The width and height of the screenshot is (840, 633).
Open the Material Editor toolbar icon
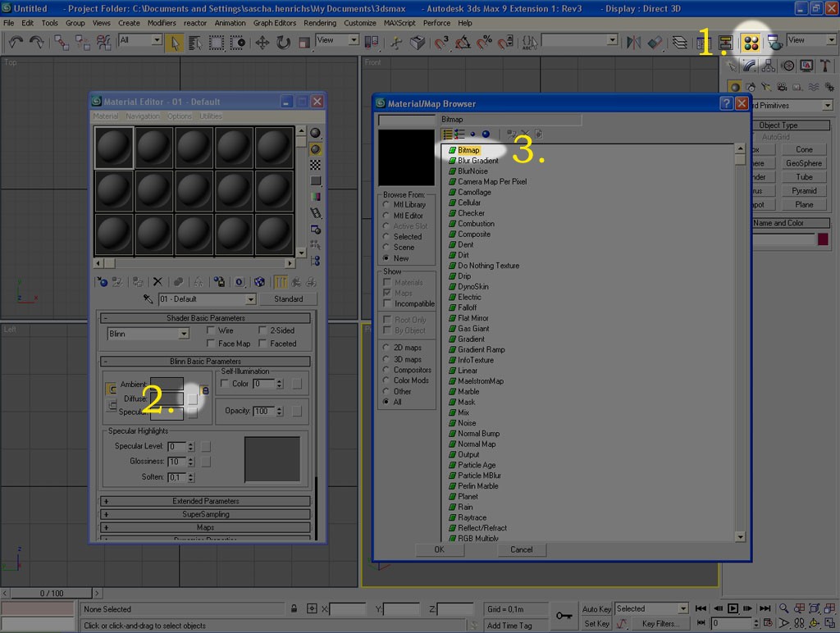[751, 43]
